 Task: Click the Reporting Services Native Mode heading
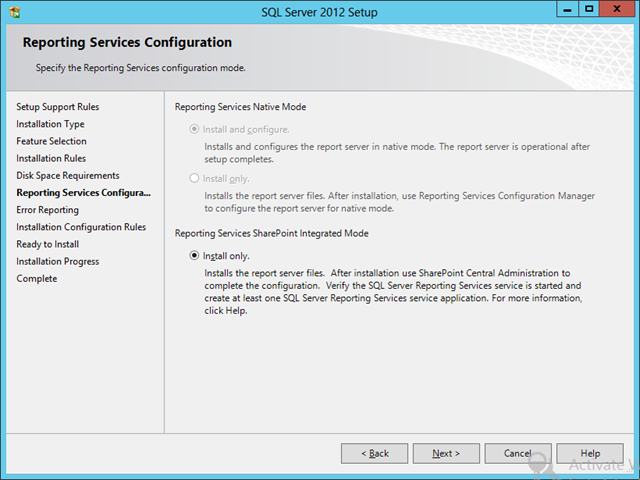point(240,107)
